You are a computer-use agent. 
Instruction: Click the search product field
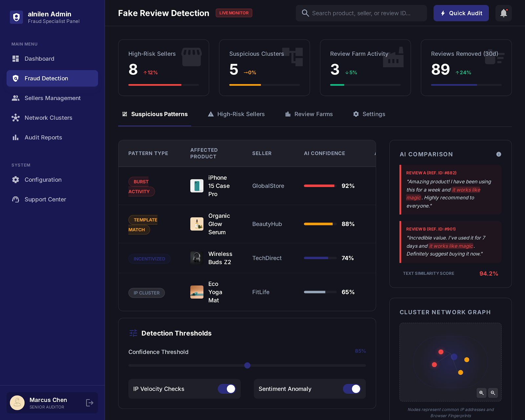point(361,13)
